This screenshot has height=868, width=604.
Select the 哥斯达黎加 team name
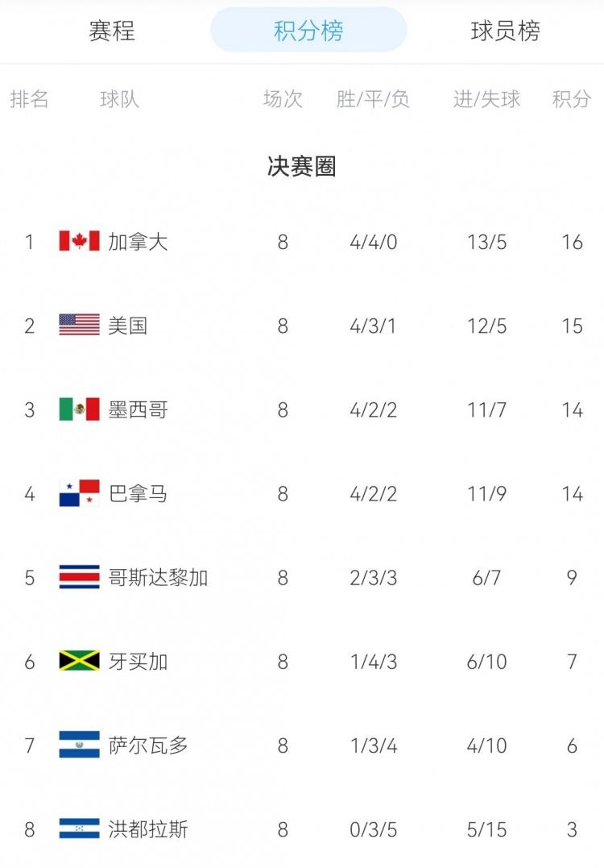(x=158, y=577)
